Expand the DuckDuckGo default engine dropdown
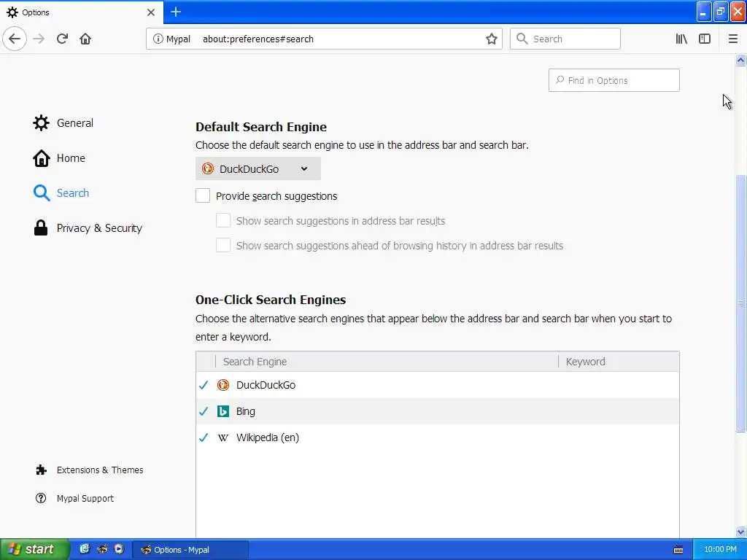The width and height of the screenshot is (747, 560). coord(258,169)
